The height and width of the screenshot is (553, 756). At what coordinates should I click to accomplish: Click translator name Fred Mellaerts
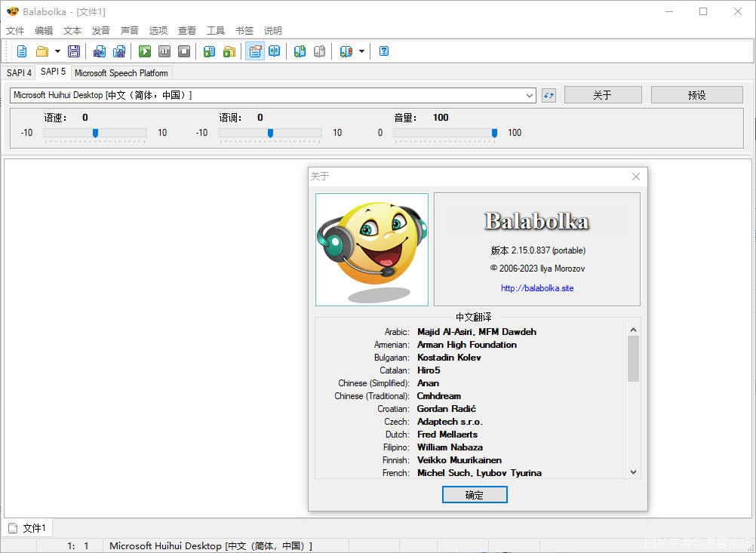[447, 435]
